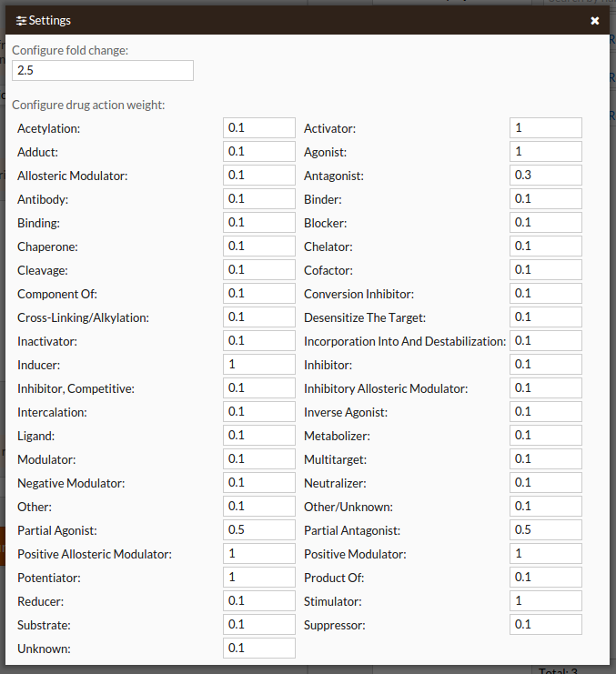Select the Inverse Agonist weight input
Viewport: 616px width, 674px height.
pos(546,412)
